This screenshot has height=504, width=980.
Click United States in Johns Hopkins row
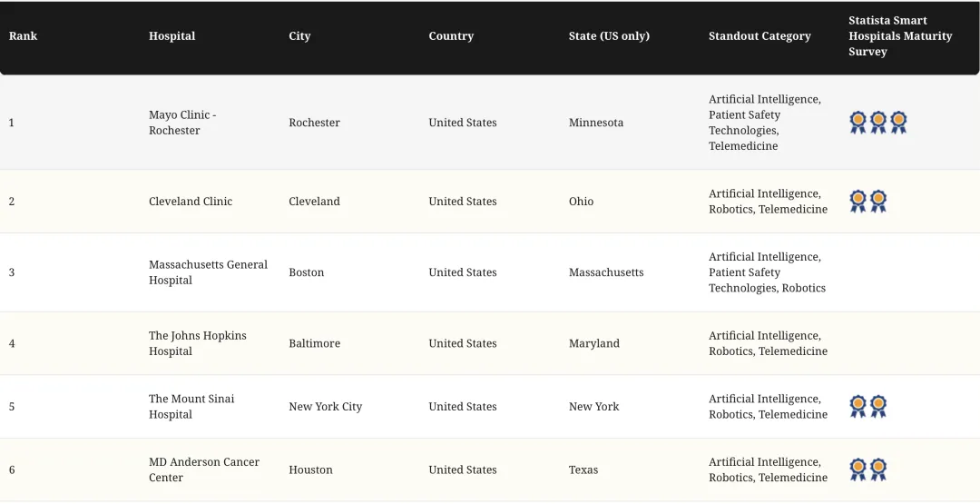(x=463, y=343)
